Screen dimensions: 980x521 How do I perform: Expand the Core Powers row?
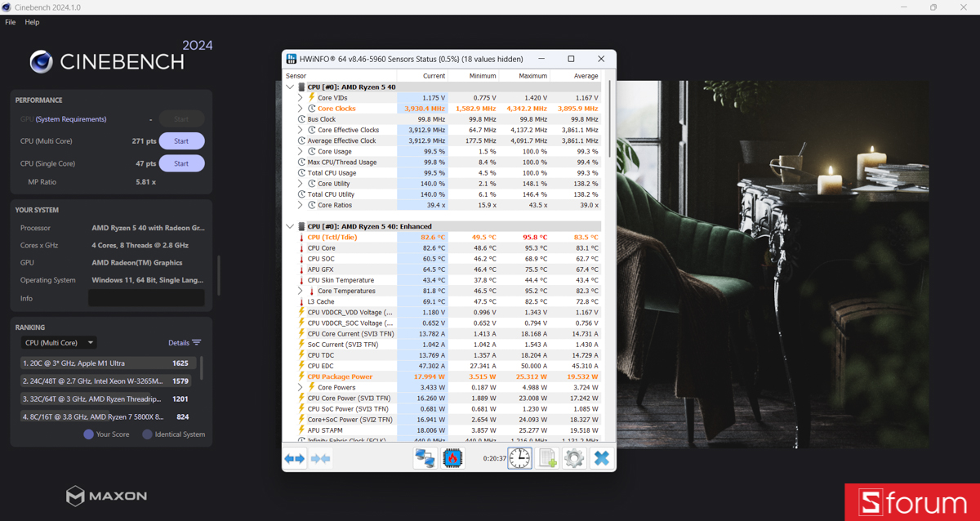click(301, 387)
